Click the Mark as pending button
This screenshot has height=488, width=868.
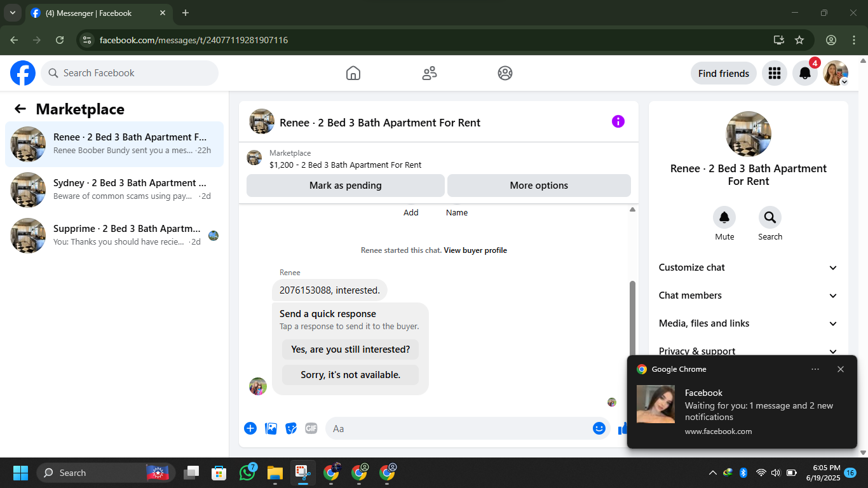(346, 186)
